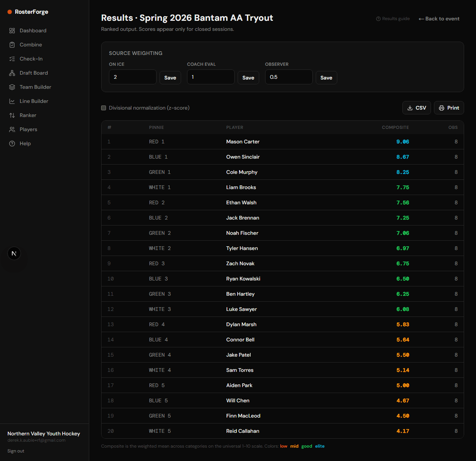The width and height of the screenshot is (476, 461).
Task: Click the Ranker arrows icon
Action: coord(12,115)
